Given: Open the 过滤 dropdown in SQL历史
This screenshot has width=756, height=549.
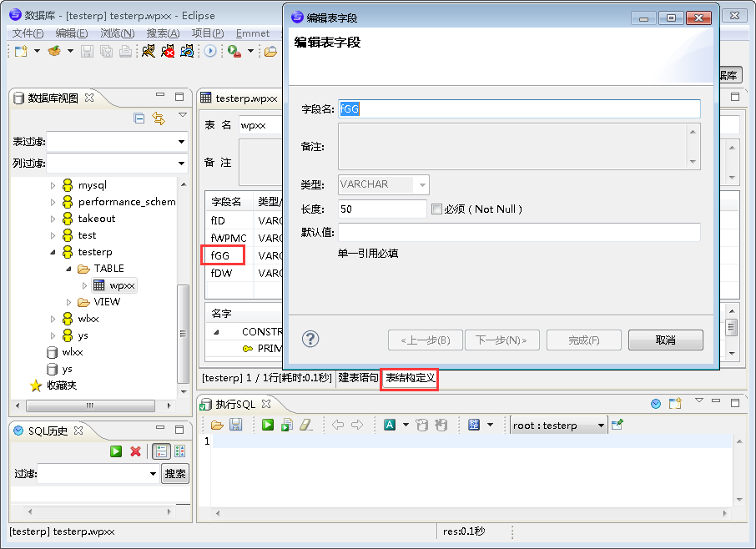Looking at the screenshot, I should pos(153,474).
